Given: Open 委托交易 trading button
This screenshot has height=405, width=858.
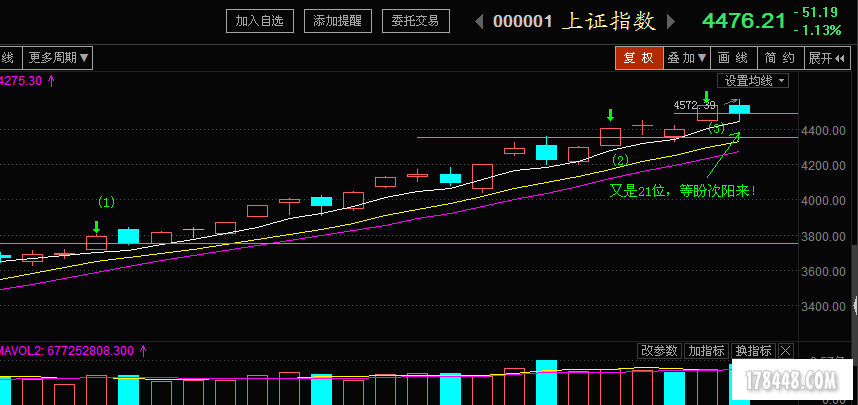Looking at the screenshot, I should (415, 21).
